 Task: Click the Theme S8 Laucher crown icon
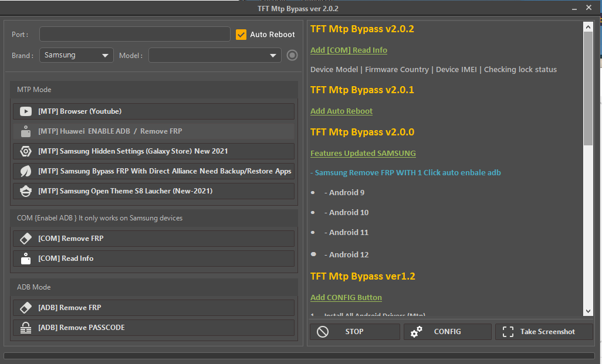26,190
